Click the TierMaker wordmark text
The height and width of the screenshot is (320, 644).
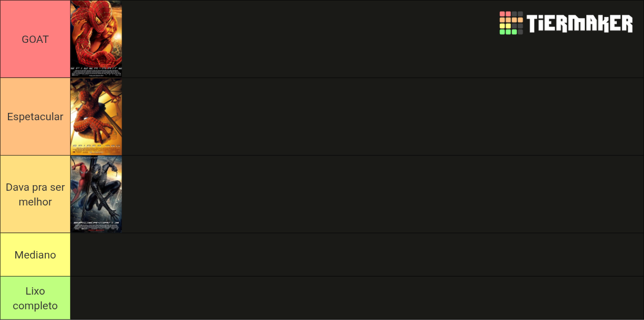tap(580, 23)
